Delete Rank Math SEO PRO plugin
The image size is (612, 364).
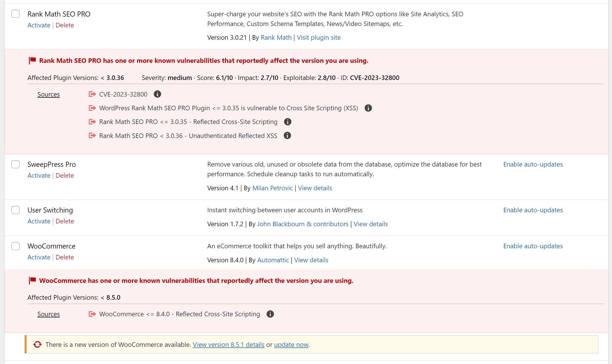(x=65, y=25)
